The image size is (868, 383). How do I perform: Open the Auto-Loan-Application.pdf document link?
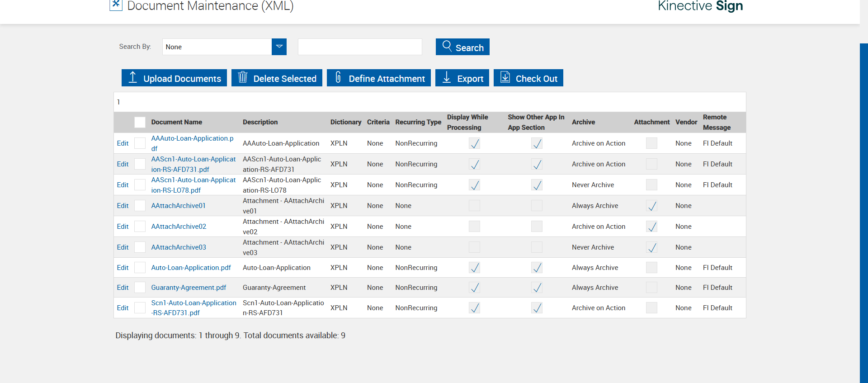point(191,268)
